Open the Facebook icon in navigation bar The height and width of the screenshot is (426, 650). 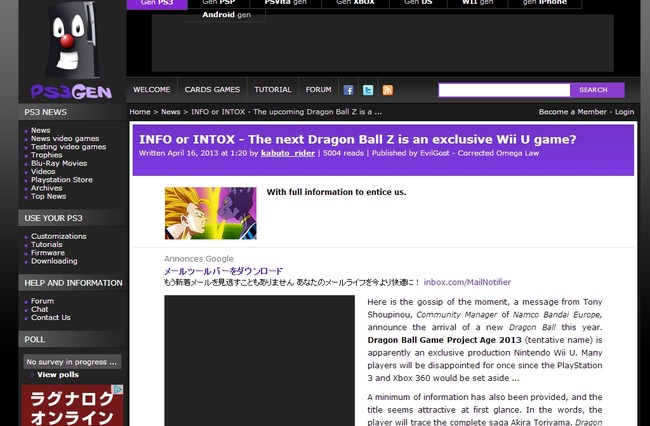point(348,90)
